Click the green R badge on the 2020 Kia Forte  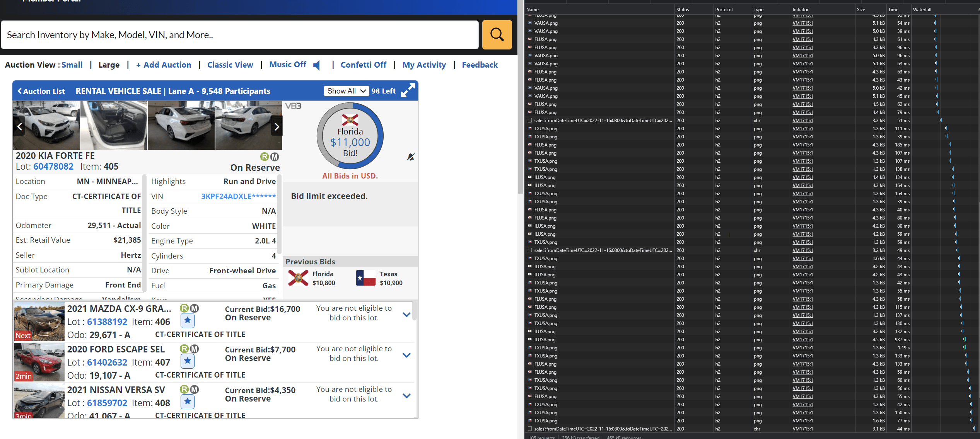pos(265,157)
